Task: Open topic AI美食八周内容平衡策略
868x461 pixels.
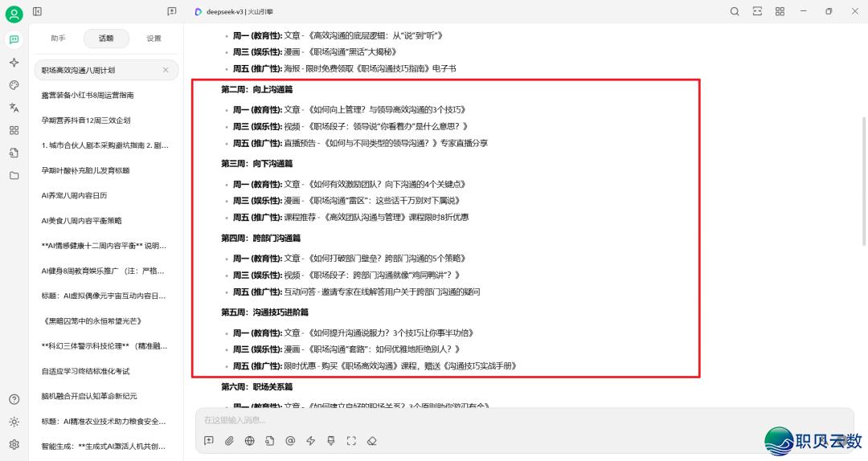Action: pos(106,220)
